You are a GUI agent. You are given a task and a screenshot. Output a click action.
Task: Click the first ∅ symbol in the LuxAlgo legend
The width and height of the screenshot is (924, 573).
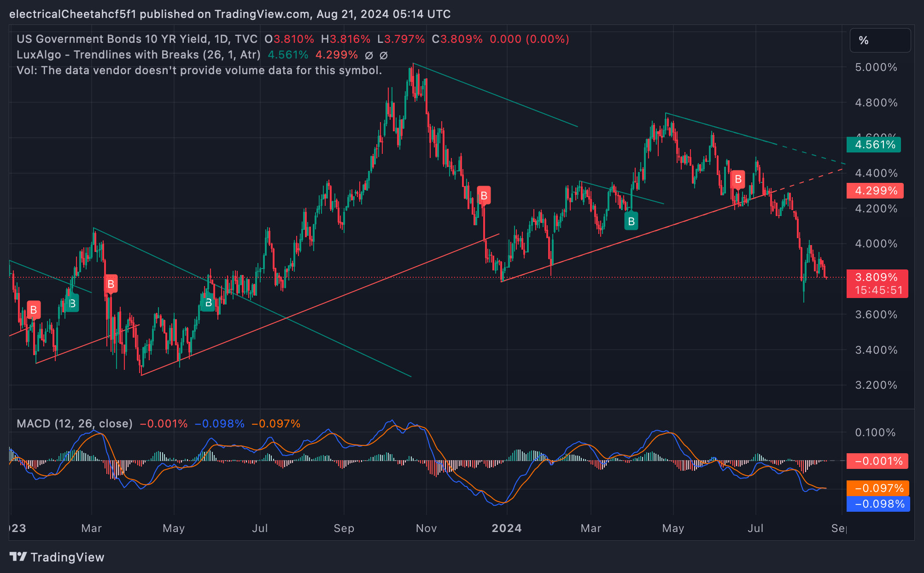[x=368, y=55]
